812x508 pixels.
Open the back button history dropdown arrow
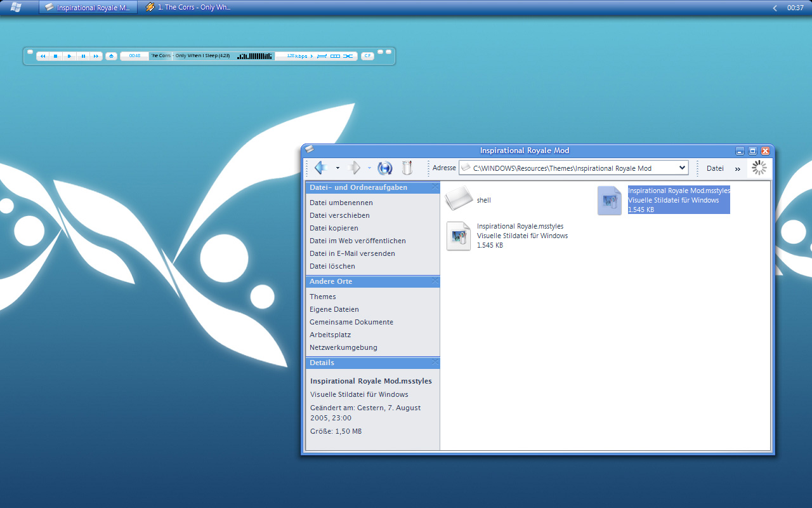coord(337,168)
